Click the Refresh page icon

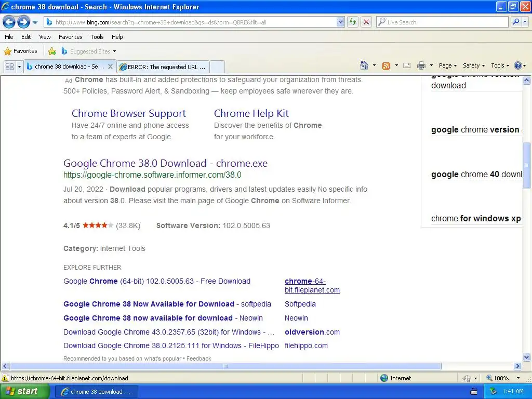[x=353, y=22]
